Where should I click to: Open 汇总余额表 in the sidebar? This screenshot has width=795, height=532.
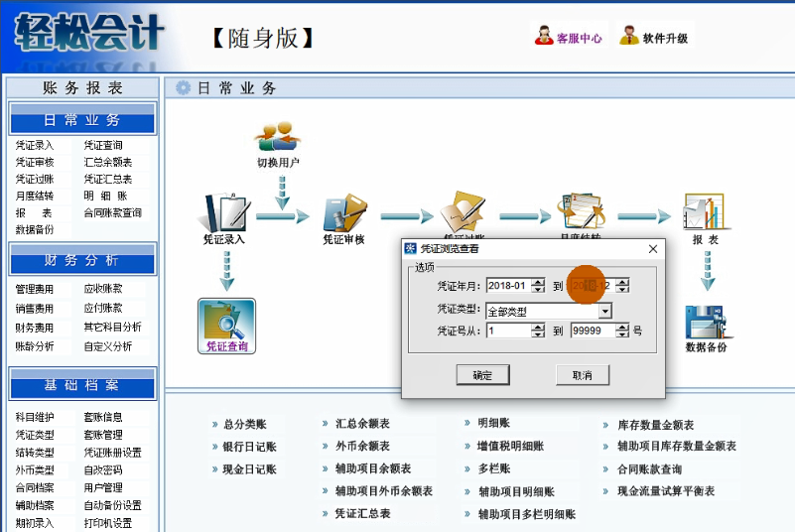[108, 163]
